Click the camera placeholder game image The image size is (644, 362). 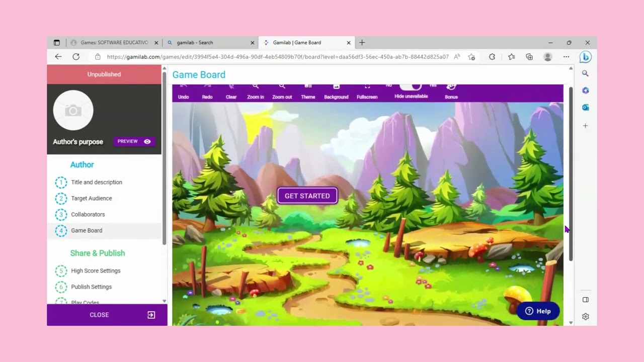[x=73, y=111]
